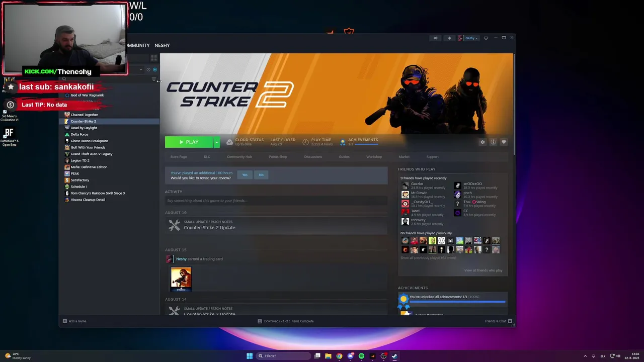Image resolution: width=644 pixels, height=362 pixels.
Task: Click No on the review prompt
Action: click(x=261, y=175)
